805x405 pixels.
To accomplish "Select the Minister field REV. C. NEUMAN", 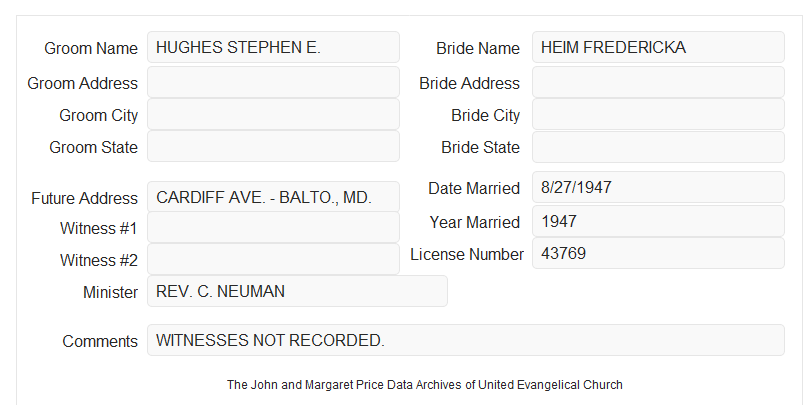I will point(297,291).
